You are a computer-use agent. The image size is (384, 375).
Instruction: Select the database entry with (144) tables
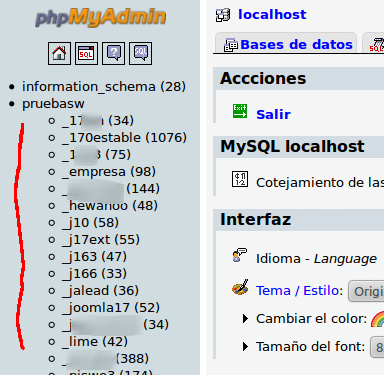(111, 189)
